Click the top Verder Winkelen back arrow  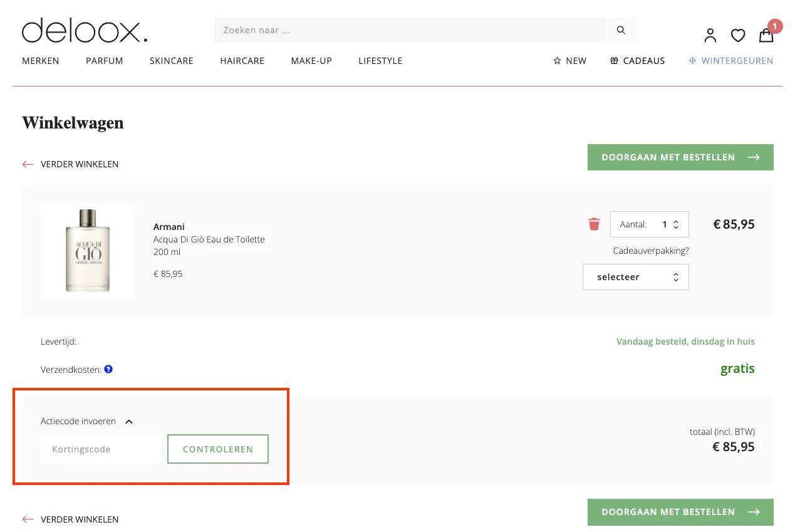click(x=28, y=164)
